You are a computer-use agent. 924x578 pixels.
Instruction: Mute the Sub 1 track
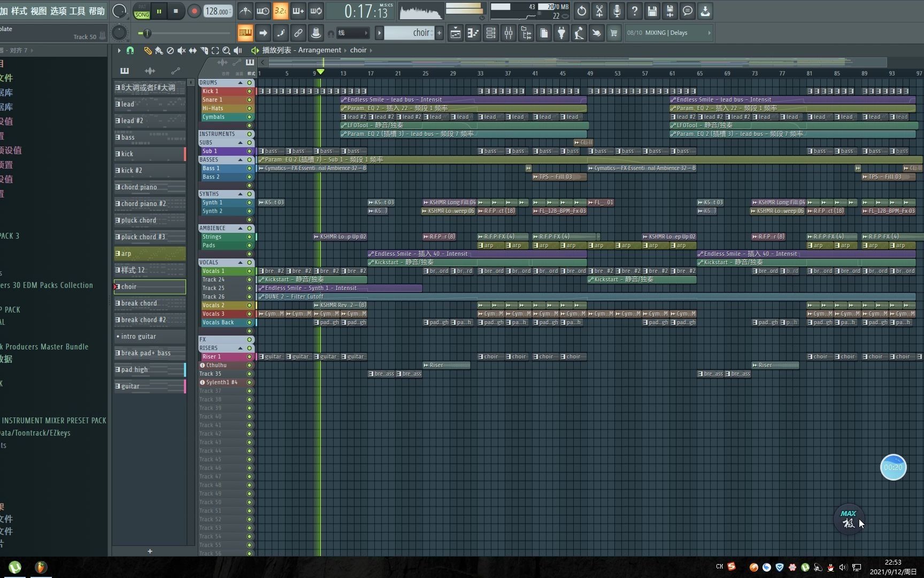[x=249, y=151]
